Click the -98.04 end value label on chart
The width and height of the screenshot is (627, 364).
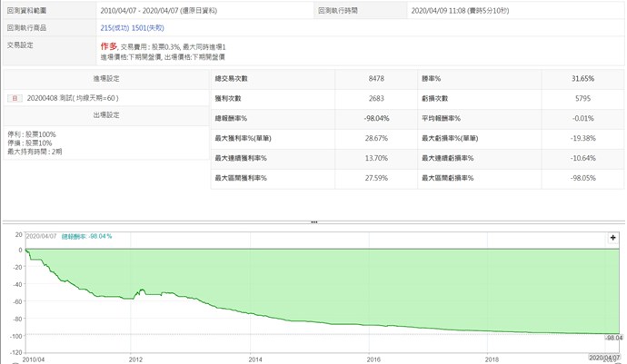coord(613,336)
